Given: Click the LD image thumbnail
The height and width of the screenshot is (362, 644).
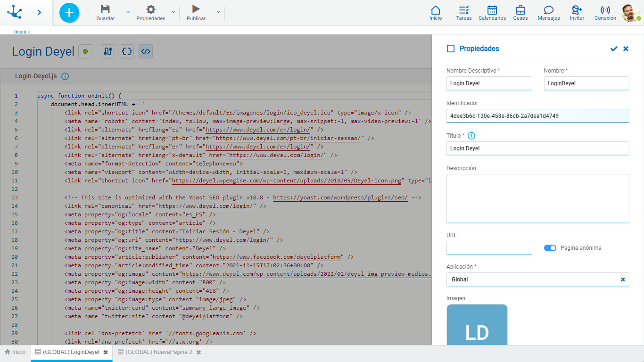Looking at the screenshot, I should [477, 325].
